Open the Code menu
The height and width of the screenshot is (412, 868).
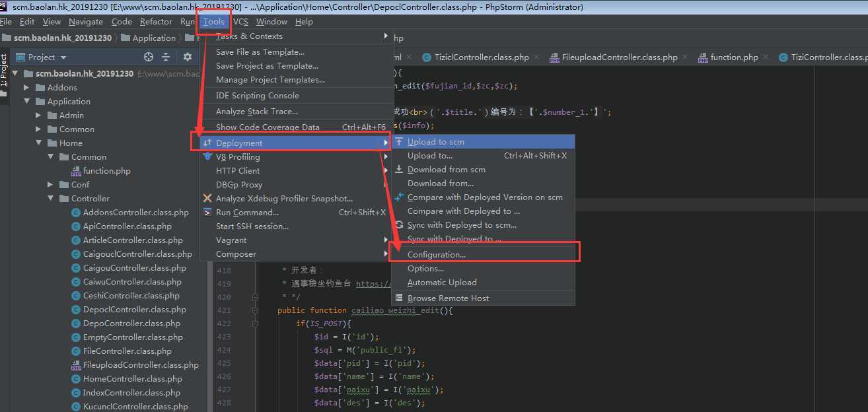click(x=122, y=22)
